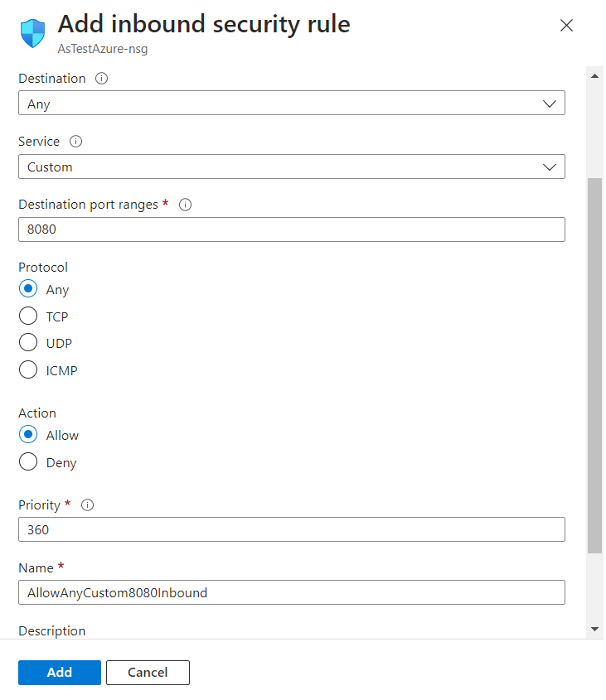Choose the UDP protocol option
606x700 pixels.
28,343
